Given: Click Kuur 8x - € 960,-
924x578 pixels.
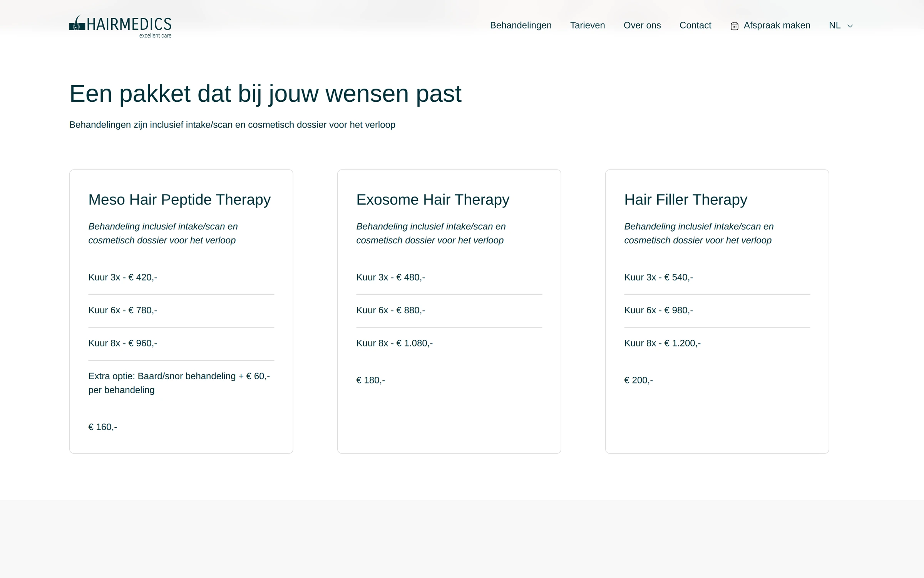Looking at the screenshot, I should 123,343.
